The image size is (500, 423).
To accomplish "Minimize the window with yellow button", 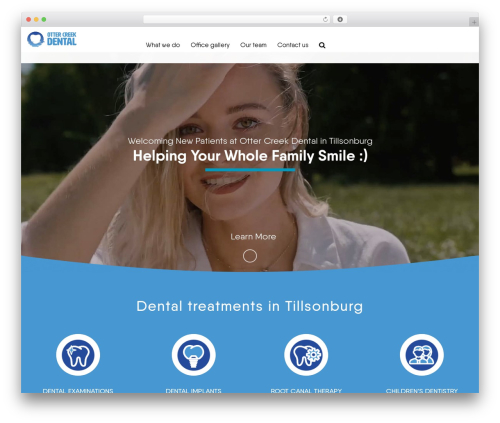I will (x=36, y=20).
